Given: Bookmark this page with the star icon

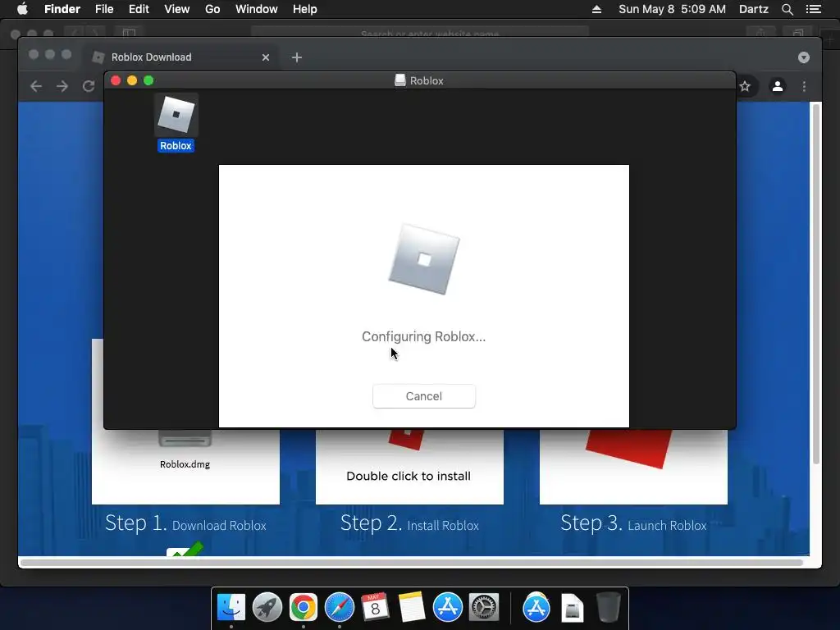Looking at the screenshot, I should click(x=745, y=86).
